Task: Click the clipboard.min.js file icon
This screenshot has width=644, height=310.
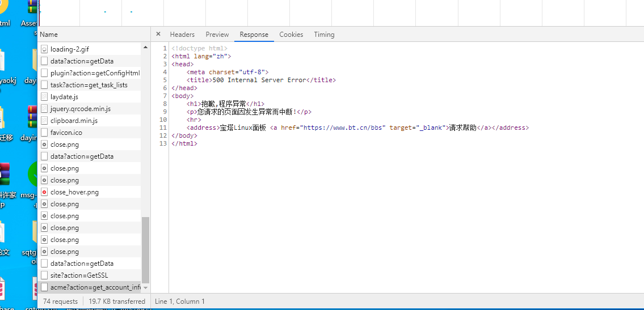Action: pos(44,121)
